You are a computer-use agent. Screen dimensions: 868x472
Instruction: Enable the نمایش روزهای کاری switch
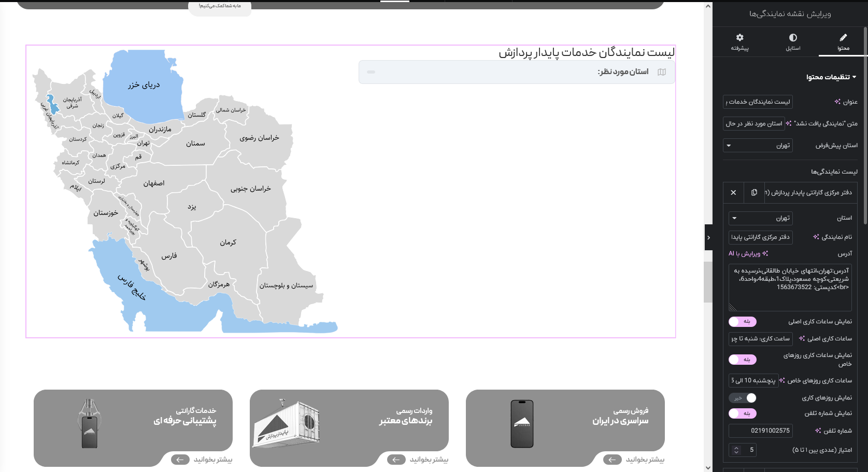pyautogui.click(x=743, y=398)
